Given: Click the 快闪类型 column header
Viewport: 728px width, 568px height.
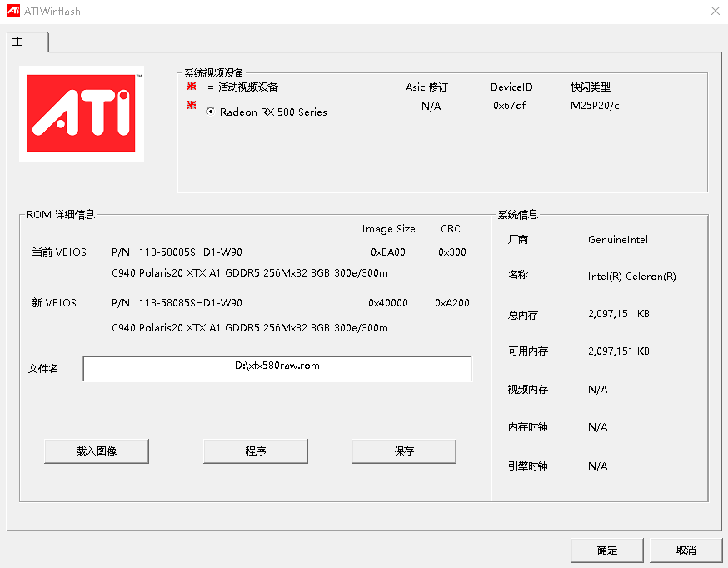Looking at the screenshot, I should point(591,87).
